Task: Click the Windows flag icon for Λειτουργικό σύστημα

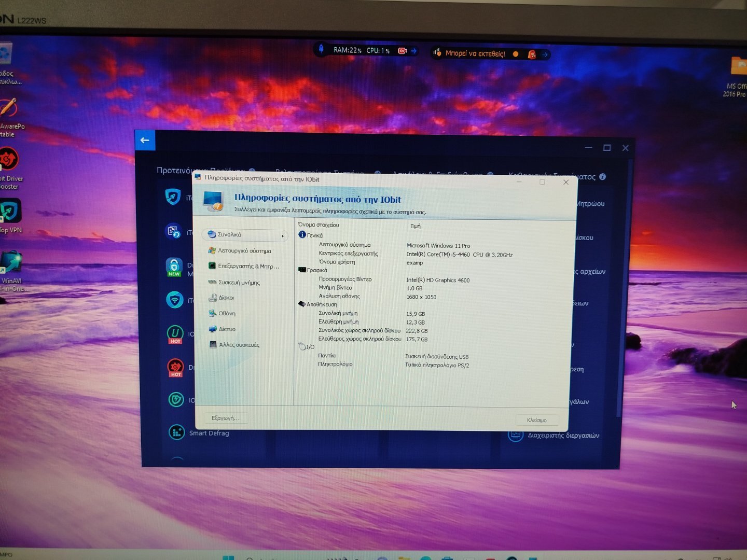Action: point(212,250)
